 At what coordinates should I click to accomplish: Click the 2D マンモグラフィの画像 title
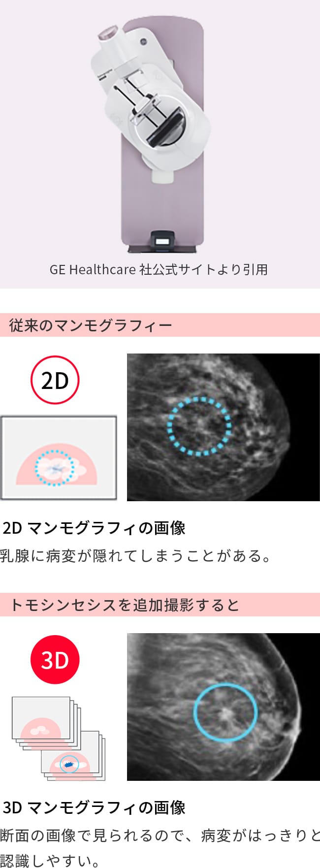click(95, 528)
